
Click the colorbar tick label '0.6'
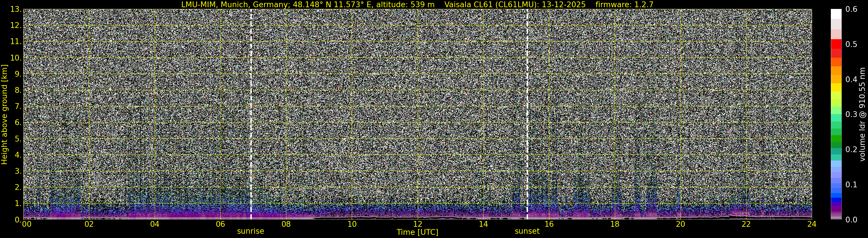[x=852, y=10]
